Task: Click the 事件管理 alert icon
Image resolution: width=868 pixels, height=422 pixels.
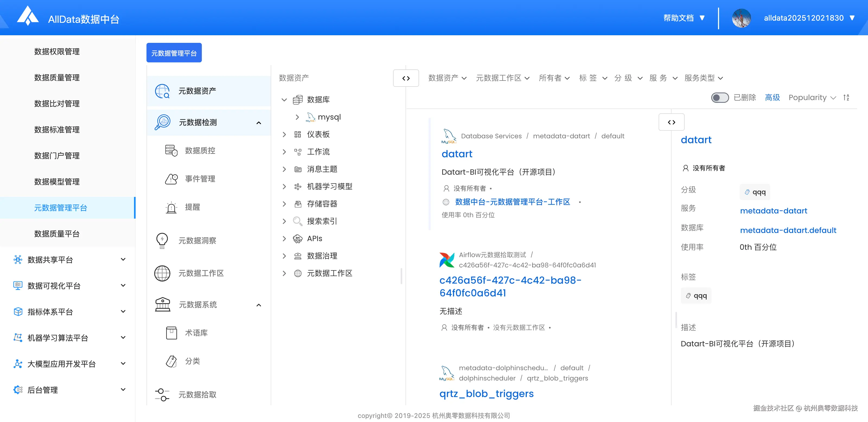Action: click(171, 179)
